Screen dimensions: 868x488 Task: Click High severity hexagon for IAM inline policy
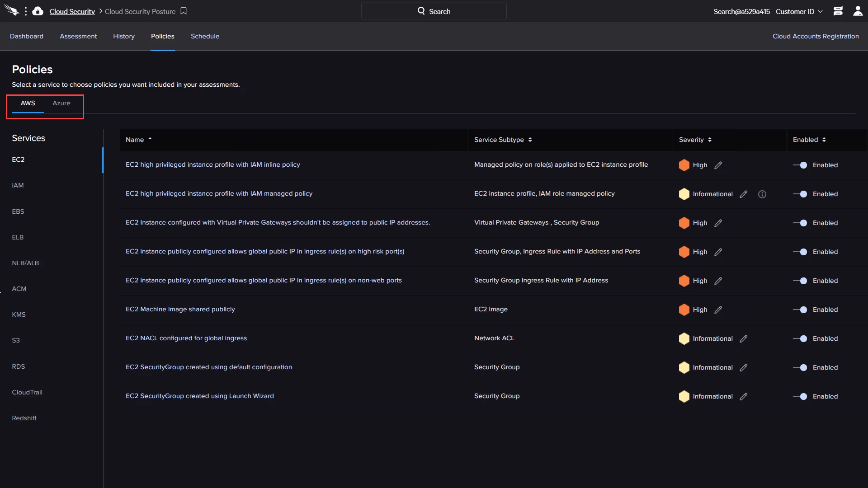(684, 165)
